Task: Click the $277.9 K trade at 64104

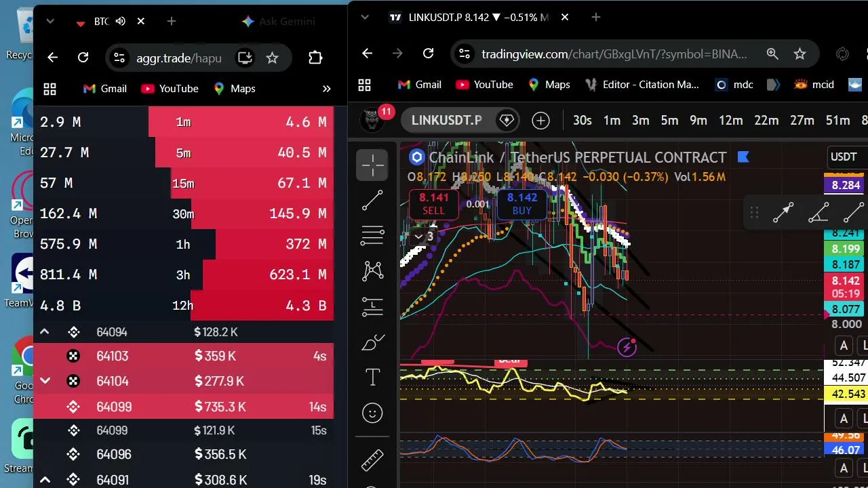Action: (183, 381)
